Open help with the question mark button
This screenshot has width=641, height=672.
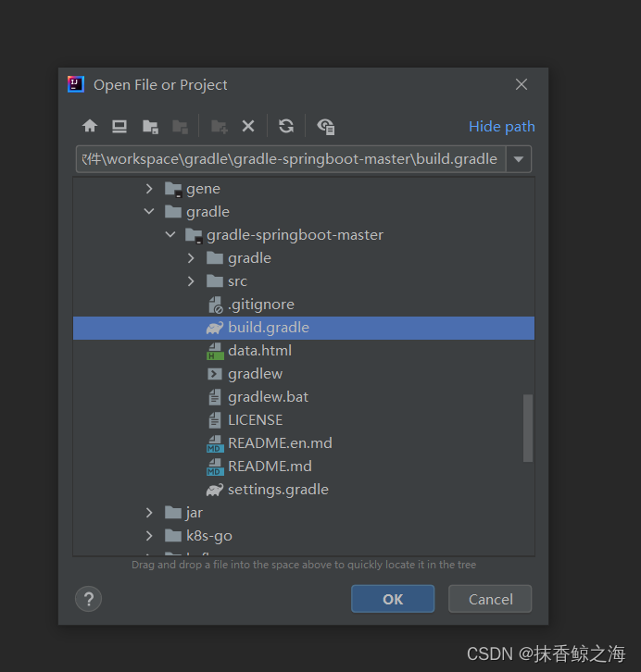pos(88,599)
